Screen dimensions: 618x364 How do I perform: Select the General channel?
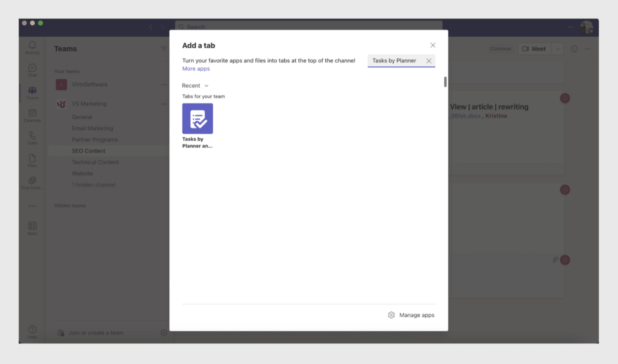(82, 117)
